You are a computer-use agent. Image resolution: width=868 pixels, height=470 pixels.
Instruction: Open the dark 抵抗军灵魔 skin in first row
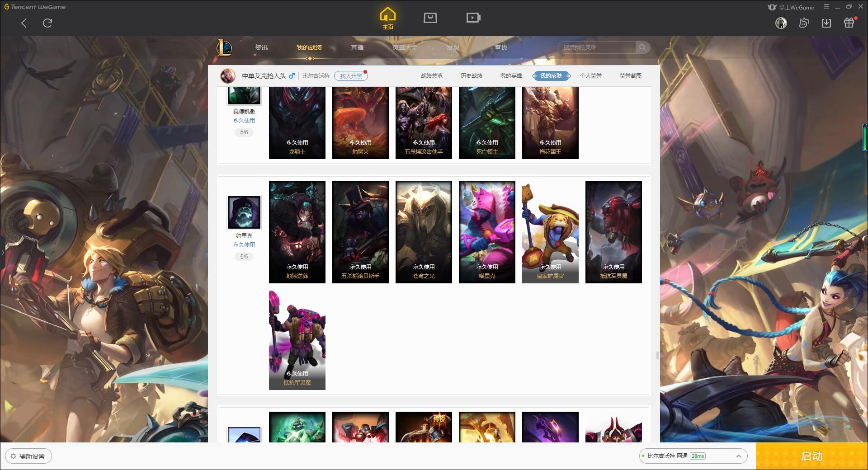point(613,232)
